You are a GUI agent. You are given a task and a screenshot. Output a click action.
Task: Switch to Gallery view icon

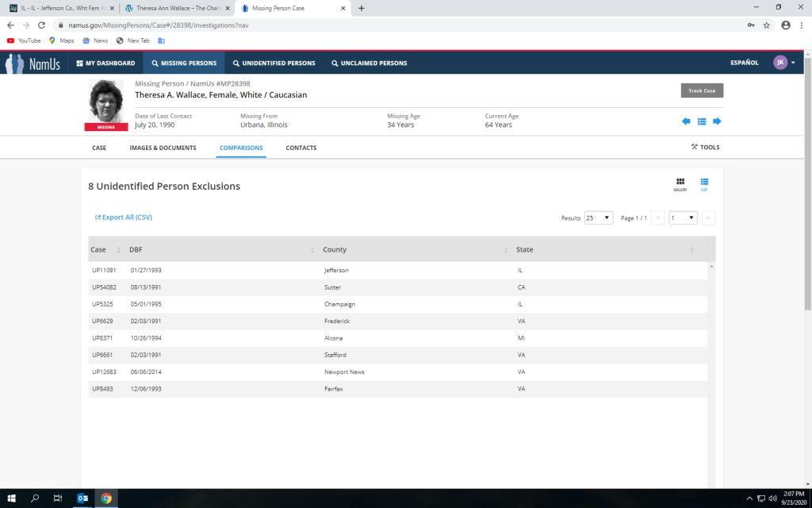coord(680,184)
